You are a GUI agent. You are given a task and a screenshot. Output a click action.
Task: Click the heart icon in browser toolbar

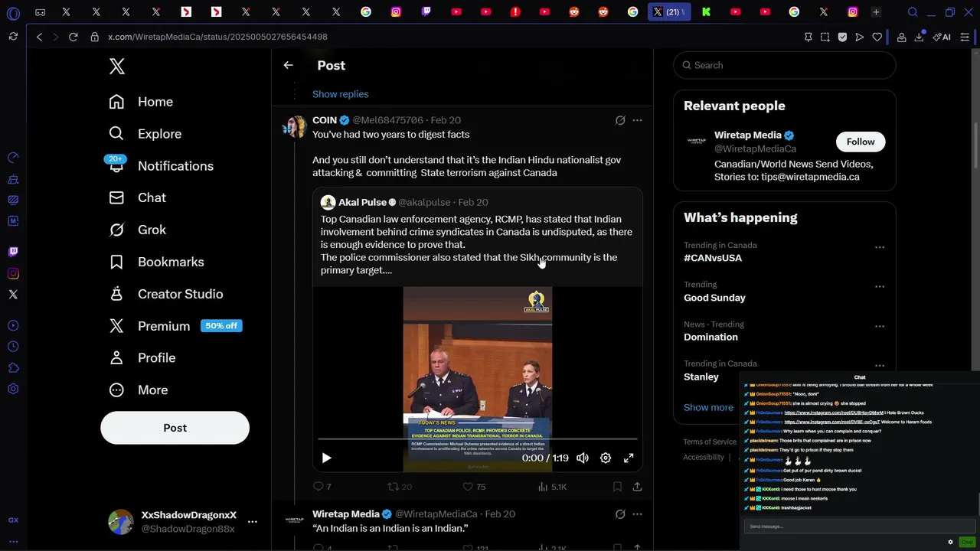pyautogui.click(x=877, y=37)
